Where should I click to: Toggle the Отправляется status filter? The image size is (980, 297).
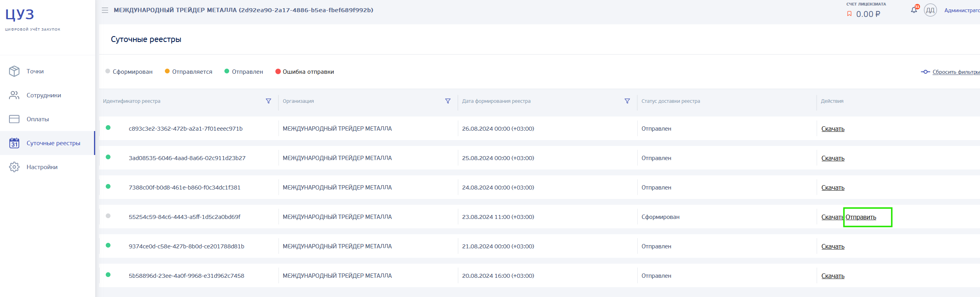click(x=188, y=71)
